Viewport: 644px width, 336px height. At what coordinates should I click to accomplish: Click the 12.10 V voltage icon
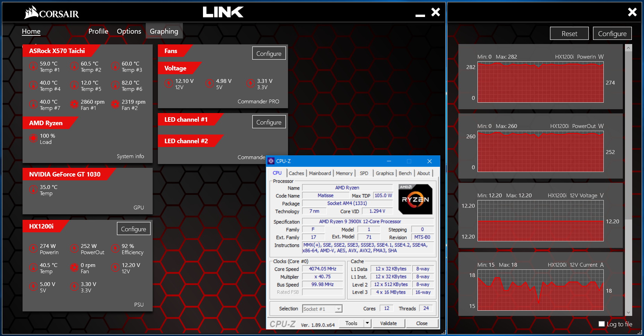click(168, 83)
